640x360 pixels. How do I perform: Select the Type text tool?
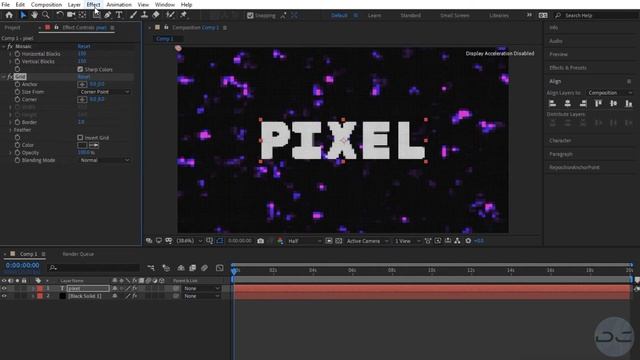tap(119, 15)
